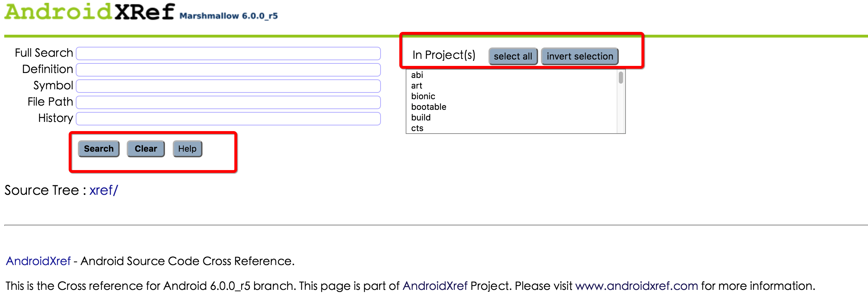868x304 pixels.
Task: Click into the Symbol field
Action: click(x=228, y=86)
